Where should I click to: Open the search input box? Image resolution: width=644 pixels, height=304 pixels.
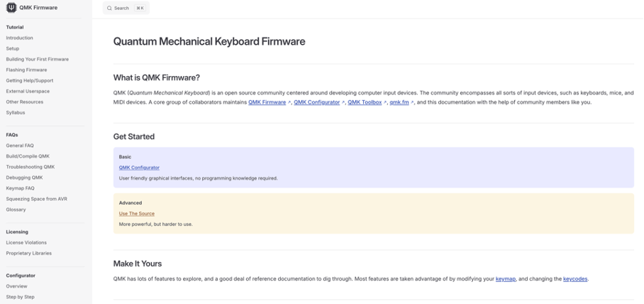coord(126,9)
